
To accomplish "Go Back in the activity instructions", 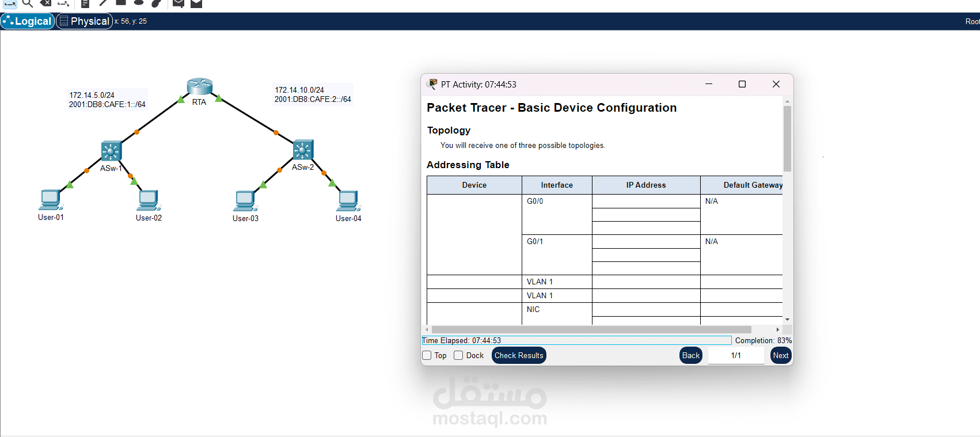I will click(691, 355).
